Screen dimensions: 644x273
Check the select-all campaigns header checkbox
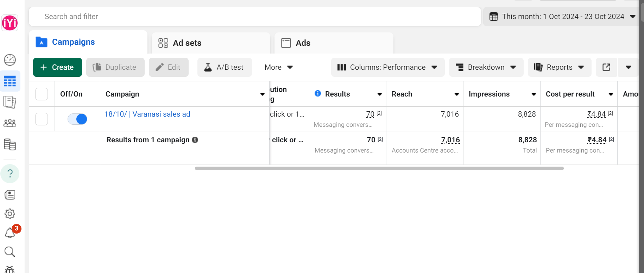[42, 94]
